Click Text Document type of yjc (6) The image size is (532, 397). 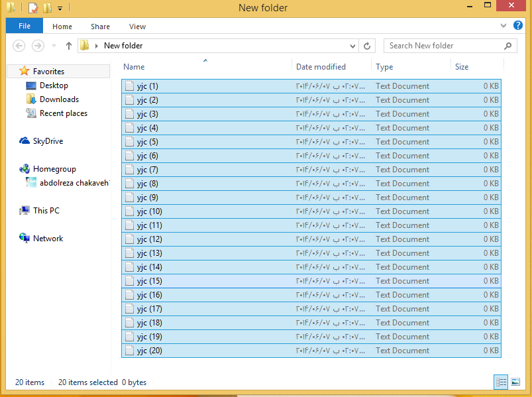(x=402, y=155)
